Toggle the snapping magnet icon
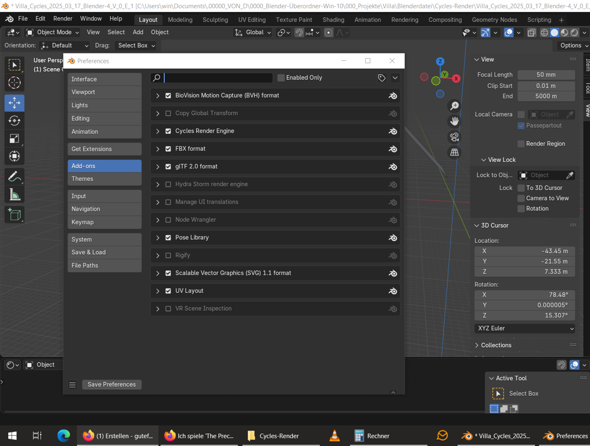The height and width of the screenshot is (446, 590). 299,33
